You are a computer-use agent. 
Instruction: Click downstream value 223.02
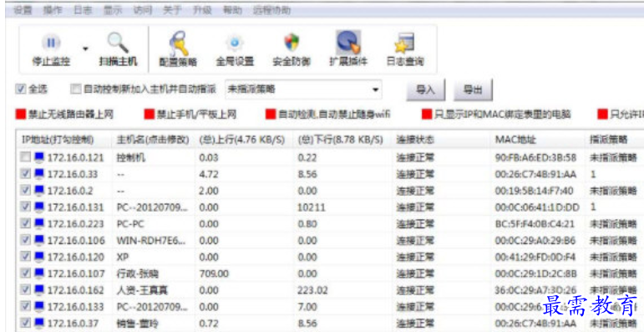point(313,290)
